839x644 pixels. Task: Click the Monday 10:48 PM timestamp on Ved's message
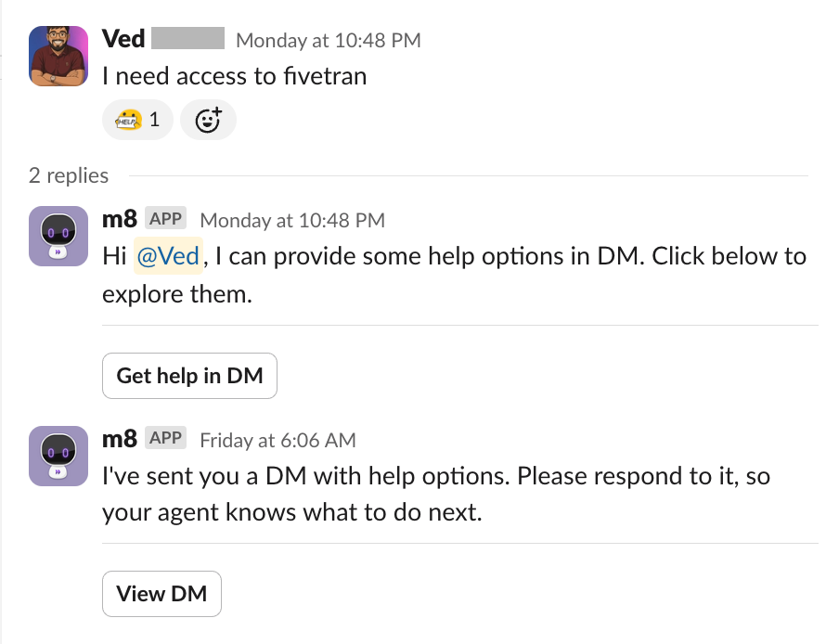[x=328, y=40]
